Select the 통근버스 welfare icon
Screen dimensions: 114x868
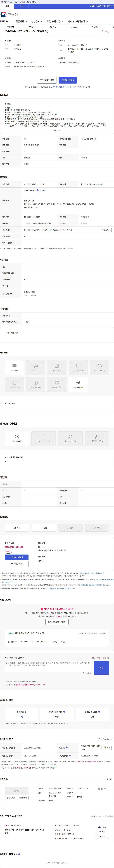tap(14, 368)
